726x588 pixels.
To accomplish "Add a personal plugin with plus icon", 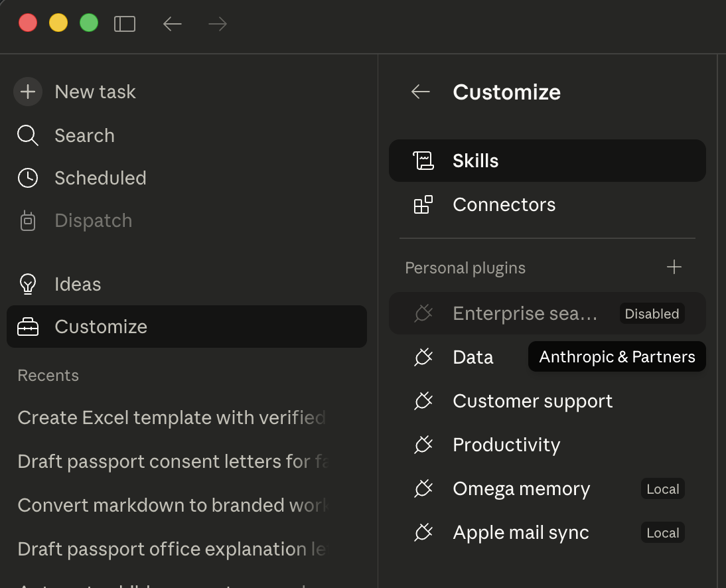I will [674, 267].
